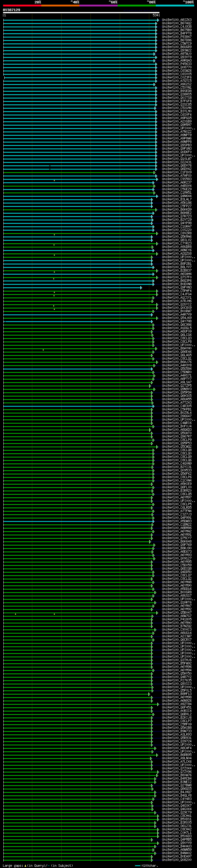Open hit UniRef100_A8IZK3

tap(177, 20)
